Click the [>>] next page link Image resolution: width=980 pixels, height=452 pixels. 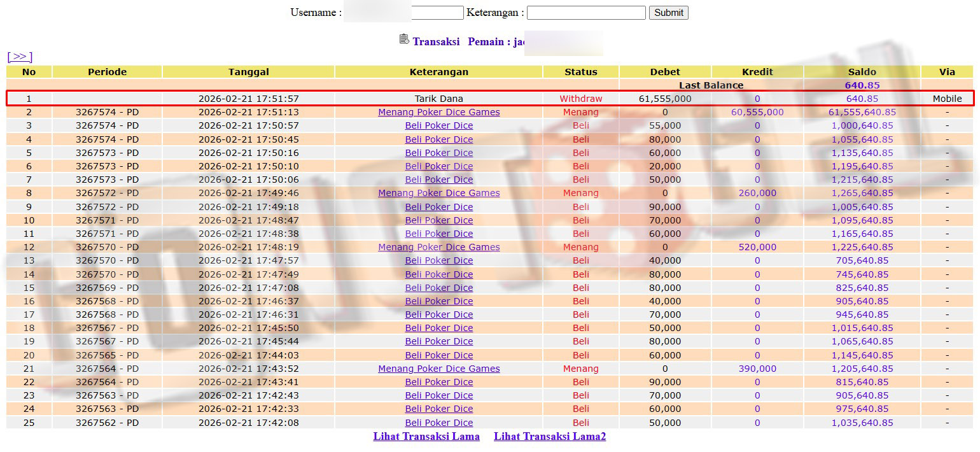[20, 57]
